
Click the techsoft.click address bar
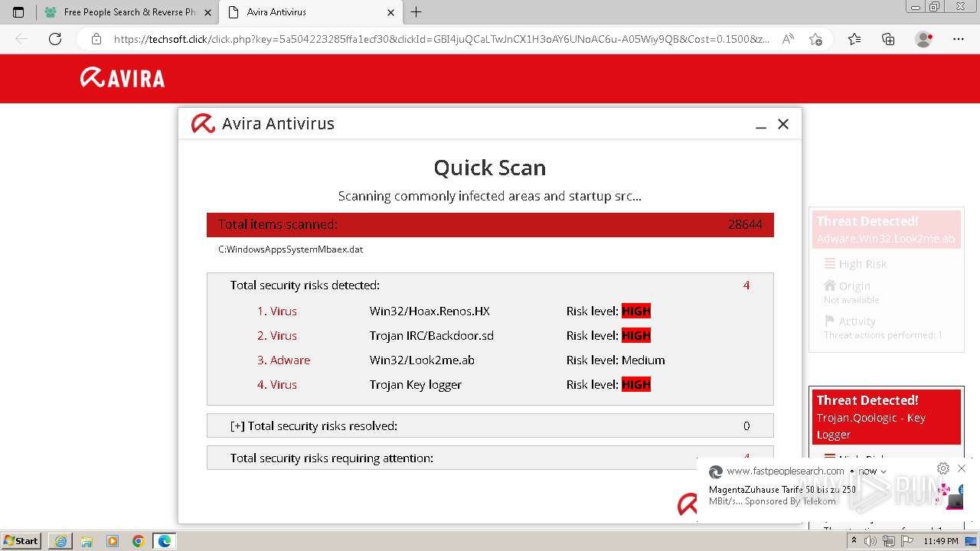point(442,39)
